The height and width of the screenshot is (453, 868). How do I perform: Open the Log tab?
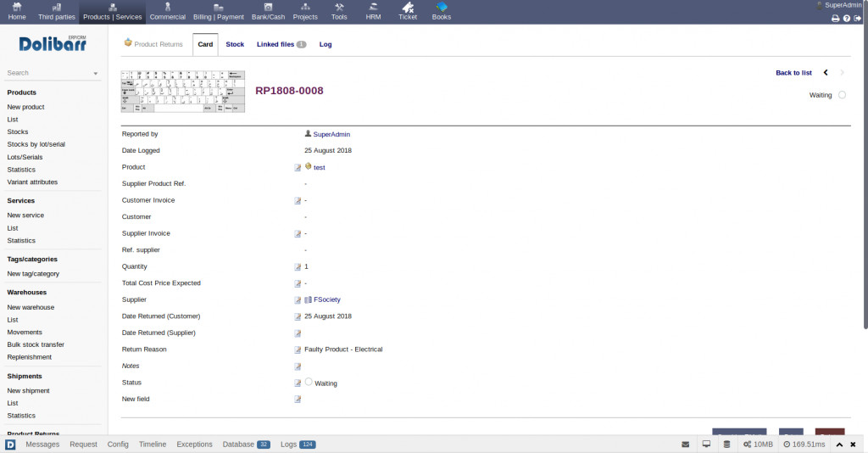pyautogui.click(x=325, y=44)
